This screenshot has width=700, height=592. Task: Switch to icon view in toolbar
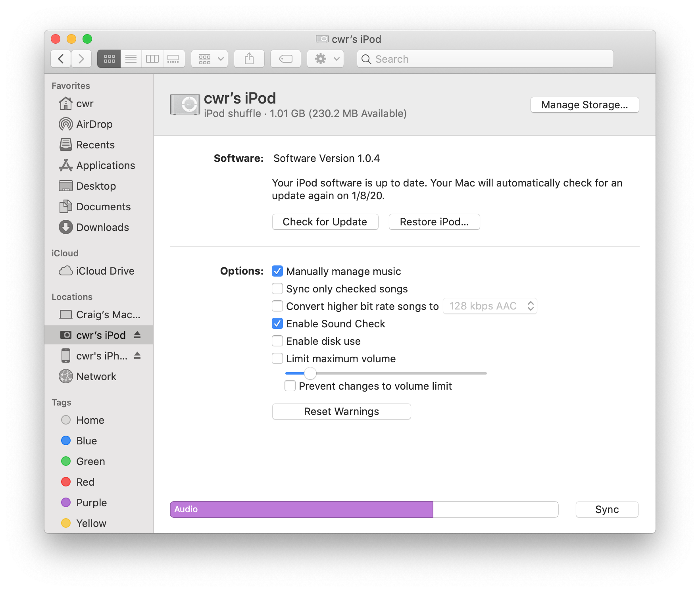click(109, 59)
